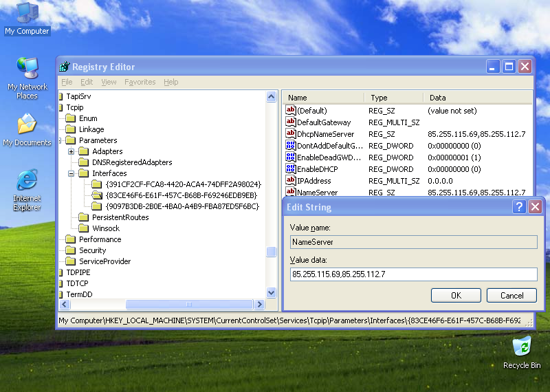
Task: Cancel the Edit String dialog
Action: [511, 296]
